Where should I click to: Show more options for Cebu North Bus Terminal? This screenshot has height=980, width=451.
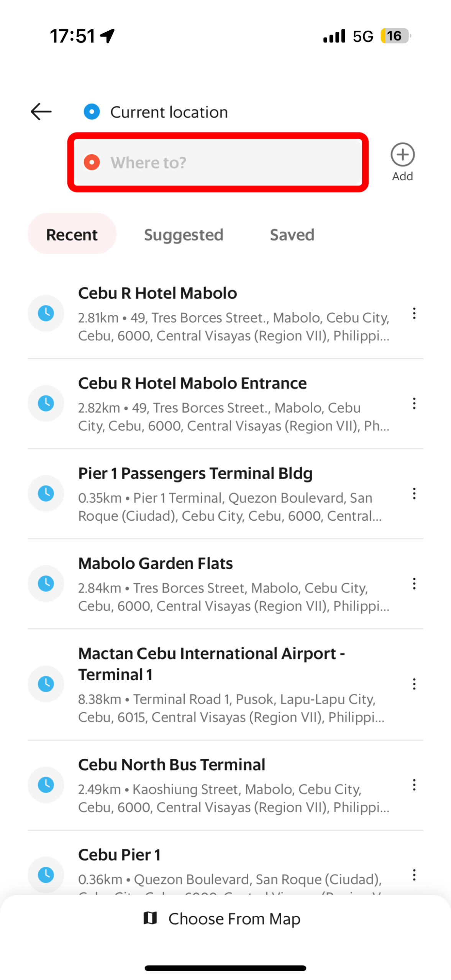(414, 784)
